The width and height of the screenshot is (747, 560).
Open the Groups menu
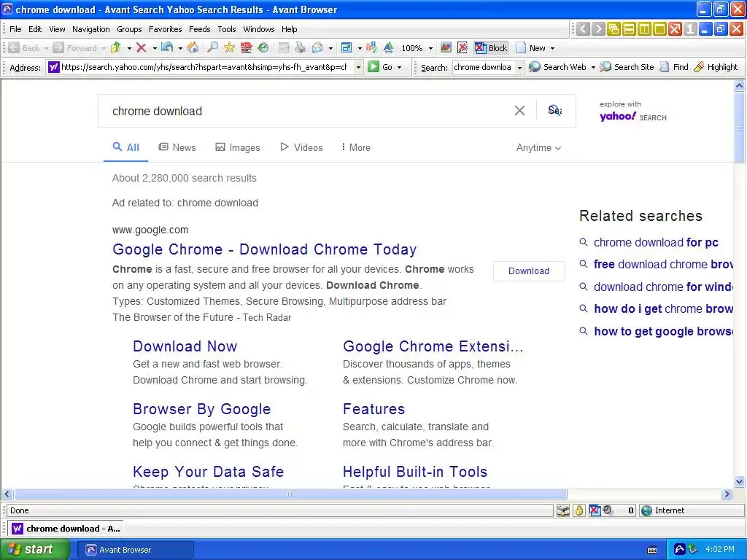129,29
